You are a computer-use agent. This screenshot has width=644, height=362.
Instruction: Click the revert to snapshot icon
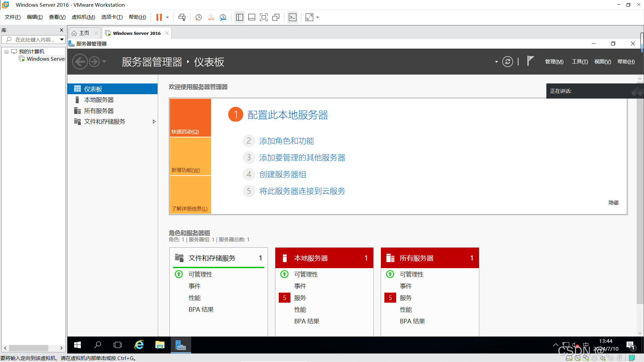tap(211, 17)
